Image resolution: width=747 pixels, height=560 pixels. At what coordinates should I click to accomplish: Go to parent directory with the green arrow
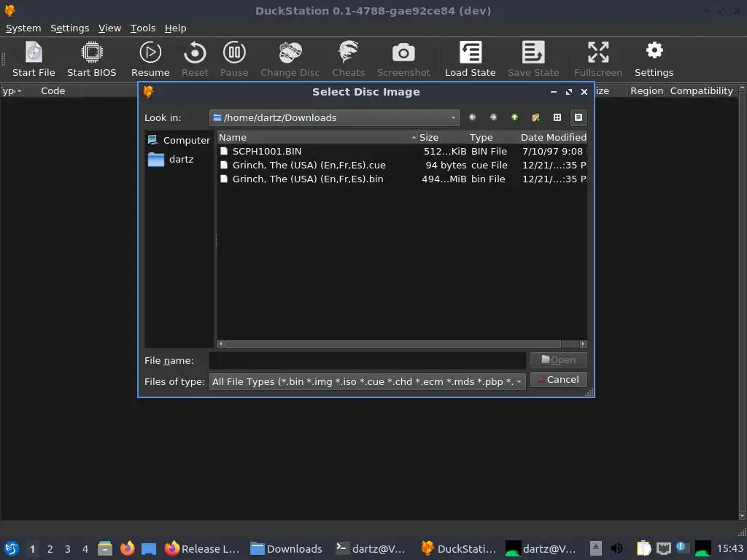click(x=514, y=117)
